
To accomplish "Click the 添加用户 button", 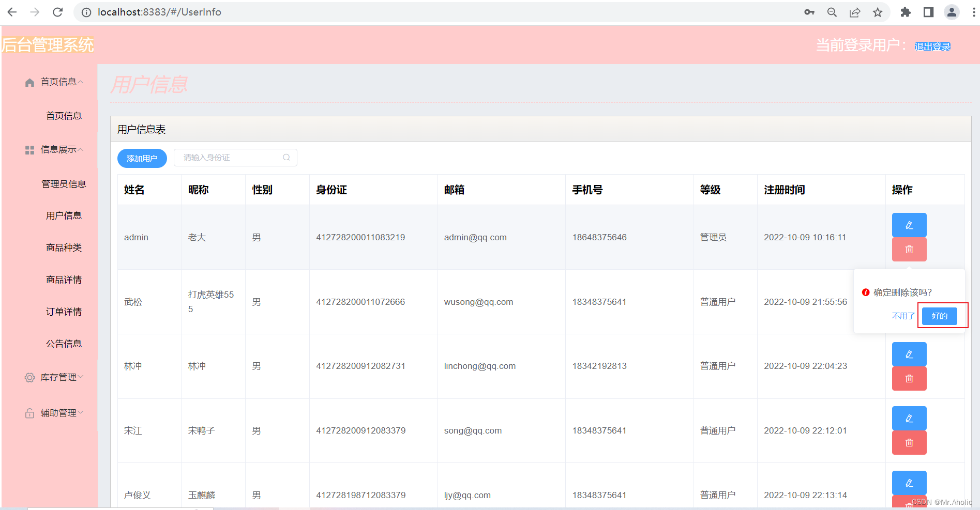I will pyautogui.click(x=142, y=158).
